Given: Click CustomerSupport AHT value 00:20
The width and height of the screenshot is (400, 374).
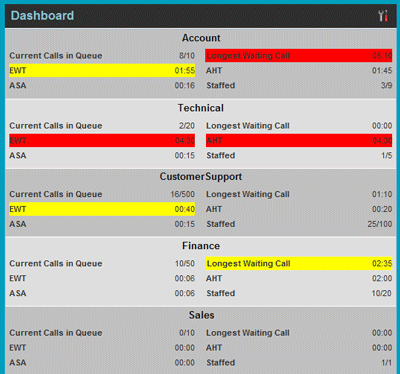Looking at the screenshot, I should point(382,209).
